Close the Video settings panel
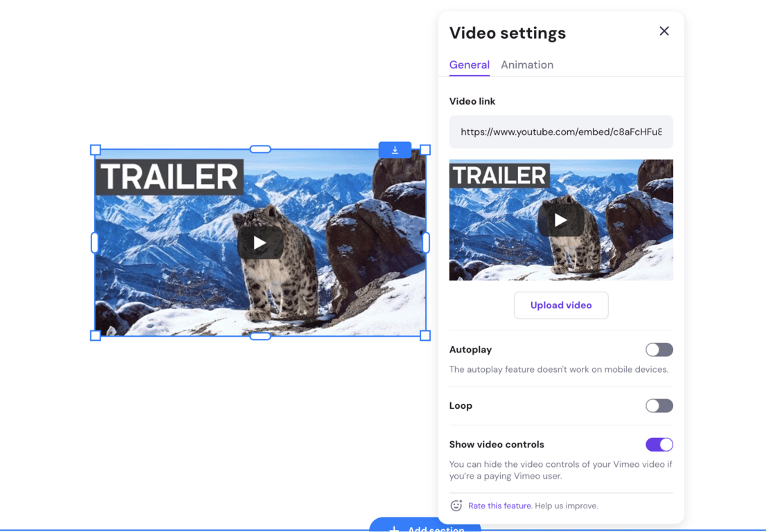This screenshot has height=532, width=766. (x=663, y=31)
